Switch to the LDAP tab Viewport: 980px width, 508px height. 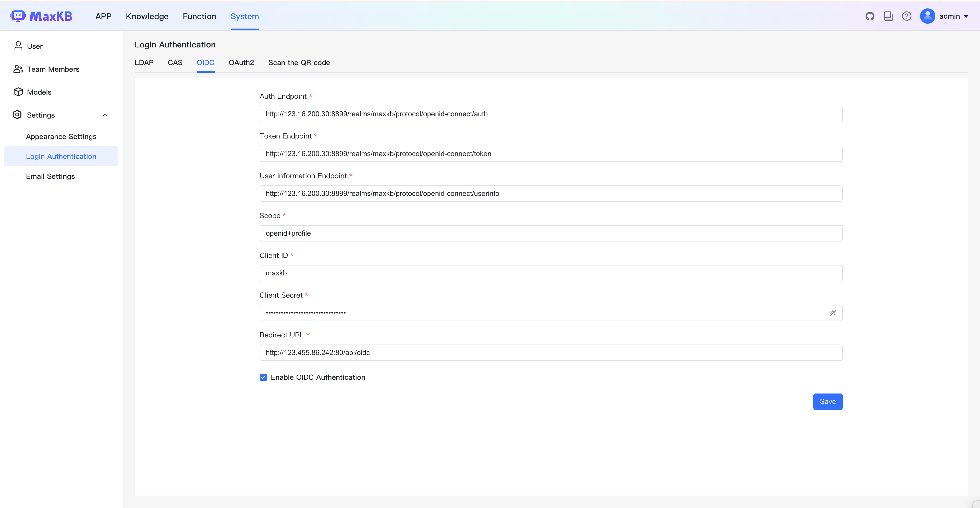click(x=144, y=63)
